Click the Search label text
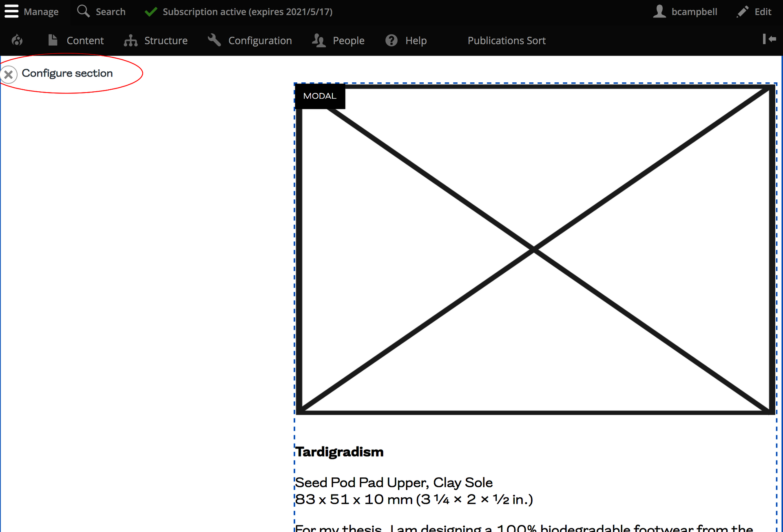The height and width of the screenshot is (532, 783). 111,12
